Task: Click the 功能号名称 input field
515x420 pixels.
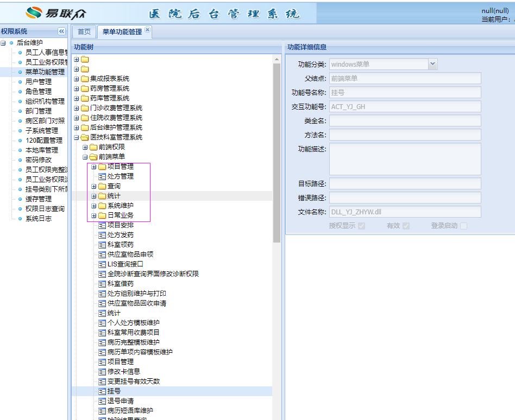Action: coord(405,93)
